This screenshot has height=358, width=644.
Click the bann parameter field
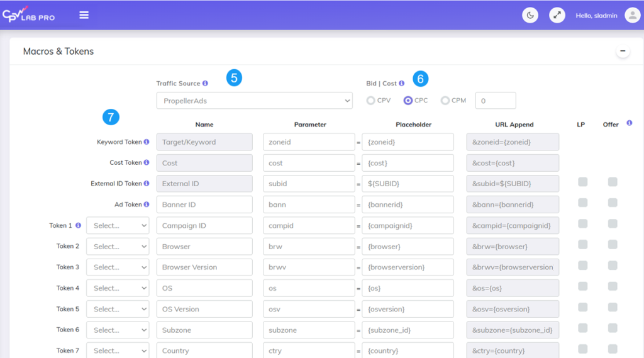point(309,204)
